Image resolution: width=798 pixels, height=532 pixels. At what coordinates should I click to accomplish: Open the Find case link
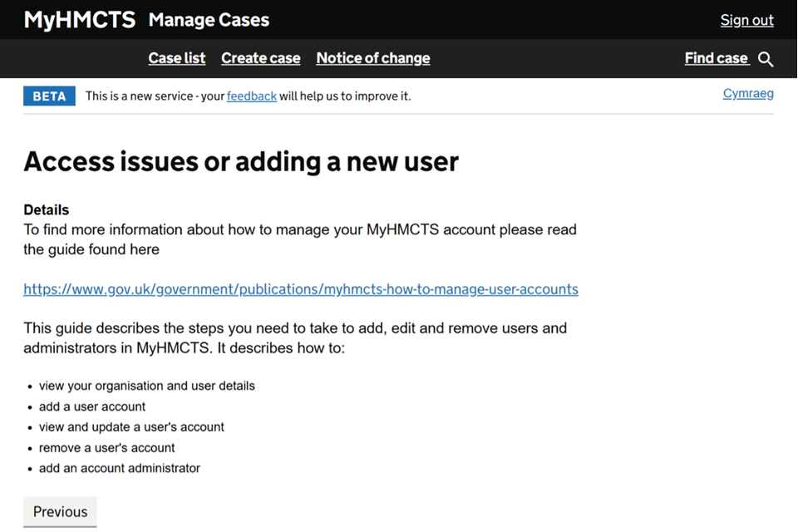(716, 58)
